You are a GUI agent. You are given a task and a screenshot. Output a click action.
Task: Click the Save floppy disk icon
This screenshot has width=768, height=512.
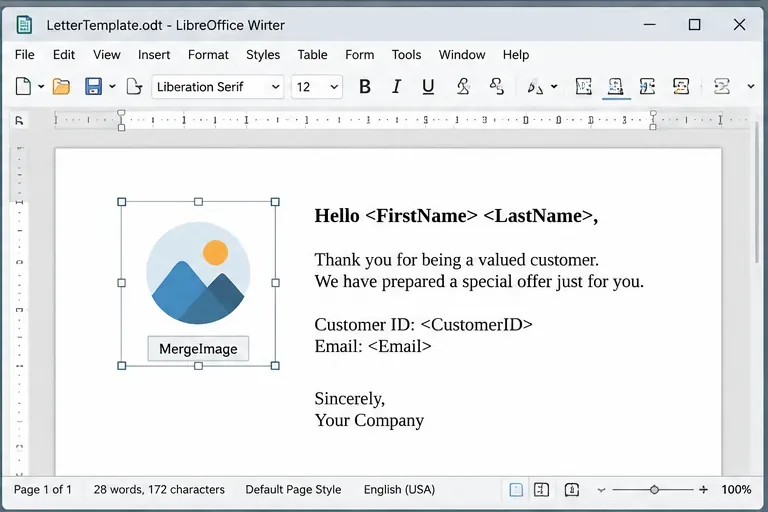coord(93,87)
